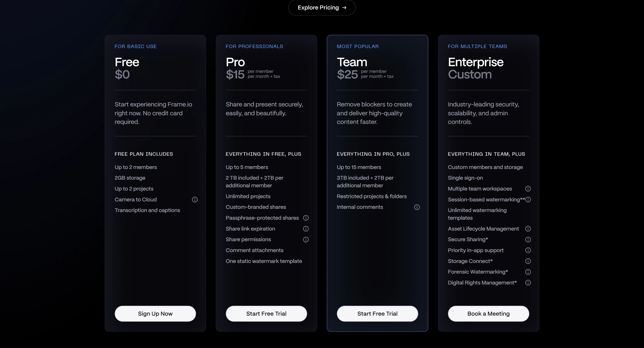
Task: Click 'Up to 15 members' feature
Action: click(359, 167)
